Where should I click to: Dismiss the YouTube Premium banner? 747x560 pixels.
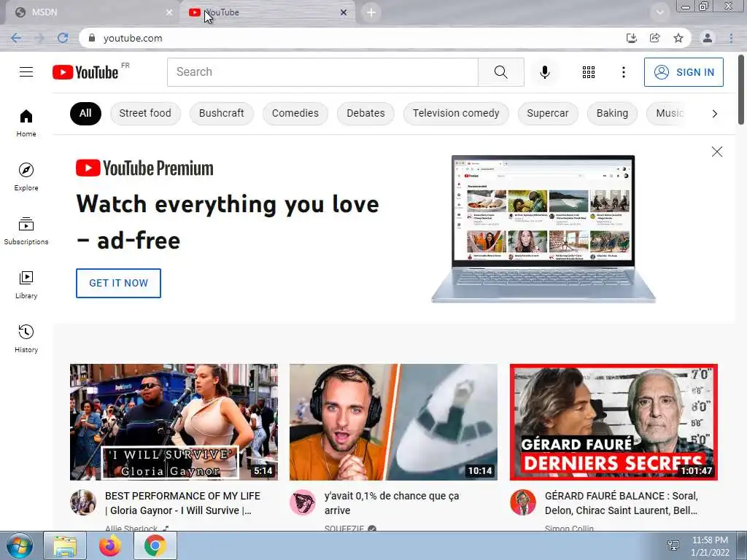pyautogui.click(x=716, y=152)
